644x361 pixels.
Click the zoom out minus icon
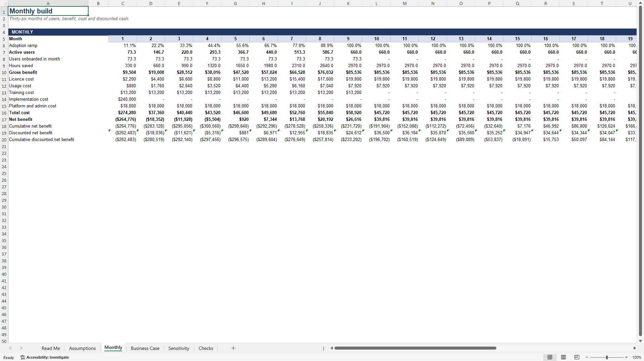[x=587, y=357]
